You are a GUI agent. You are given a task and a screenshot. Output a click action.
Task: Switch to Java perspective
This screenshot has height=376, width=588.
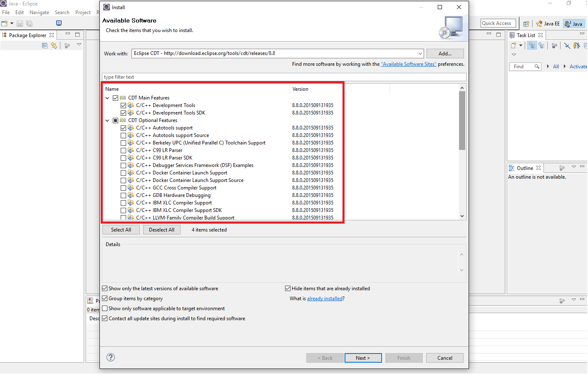[x=574, y=24]
